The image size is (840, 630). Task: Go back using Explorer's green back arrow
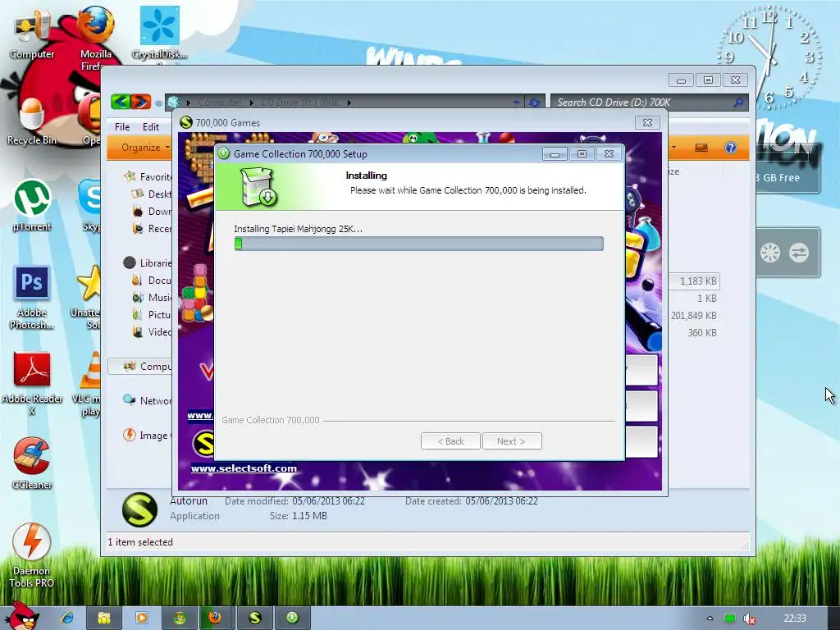tap(121, 101)
